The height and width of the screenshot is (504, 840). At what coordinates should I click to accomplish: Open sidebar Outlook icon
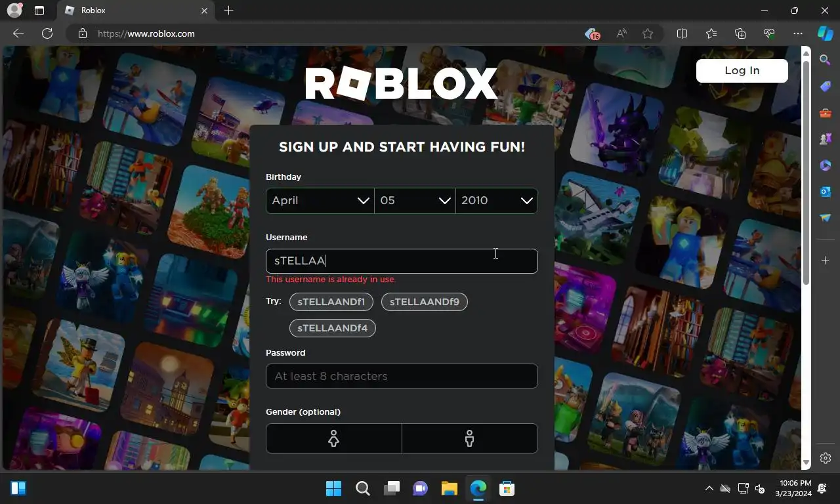[826, 192]
